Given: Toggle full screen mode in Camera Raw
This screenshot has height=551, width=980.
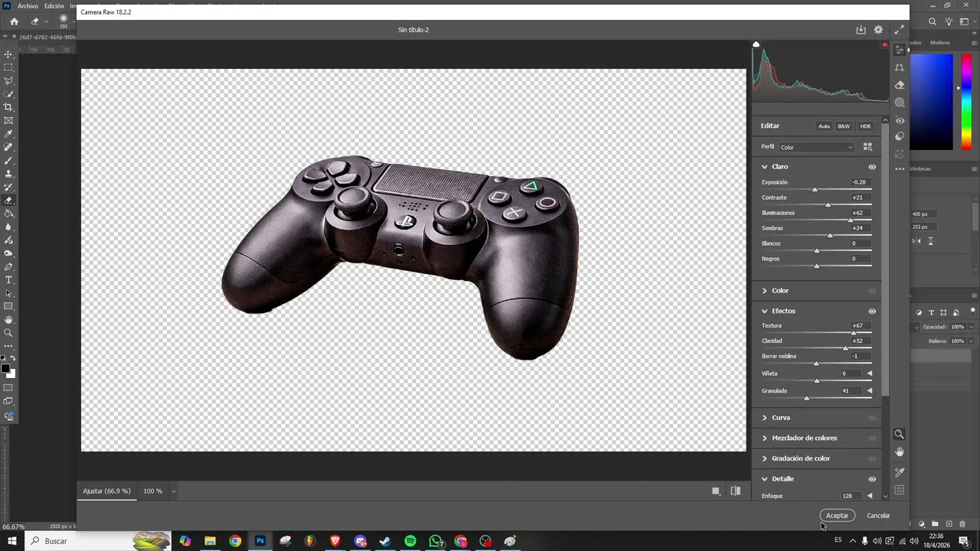Looking at the screenshot, I should point(899,30).
